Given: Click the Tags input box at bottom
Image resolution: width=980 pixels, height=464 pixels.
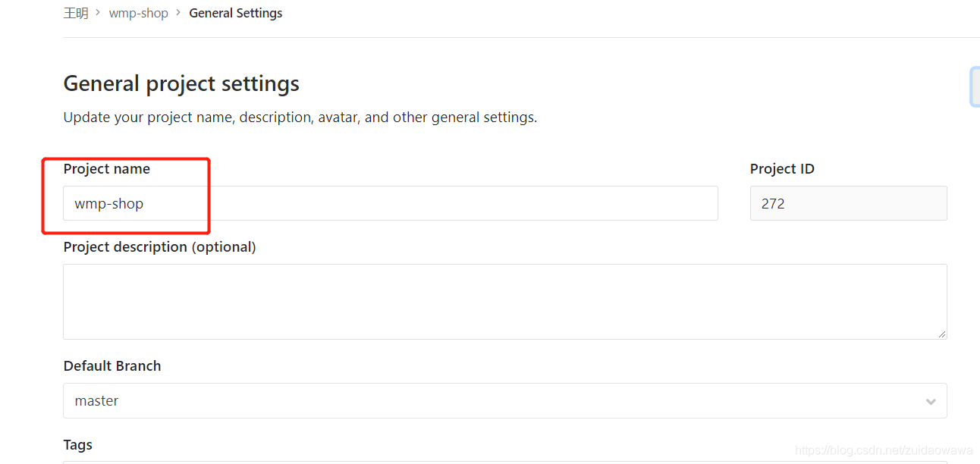Looking at the screenshot, I should (505, 462).
